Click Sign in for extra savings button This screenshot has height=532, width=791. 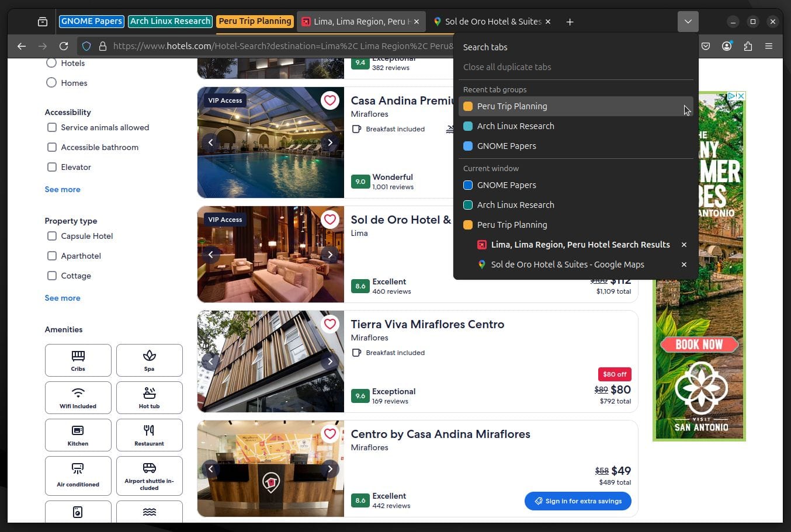[577, 501]
